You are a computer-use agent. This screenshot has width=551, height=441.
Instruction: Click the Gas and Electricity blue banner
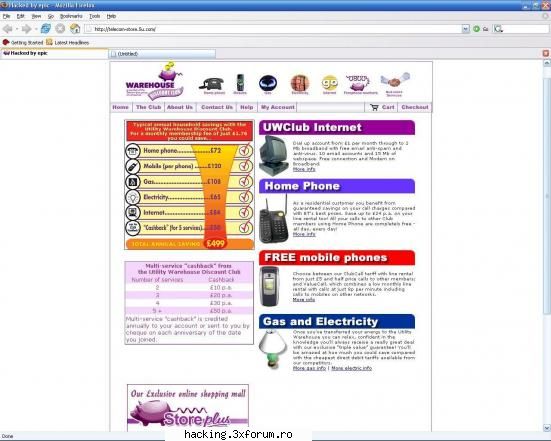point(337,322)
